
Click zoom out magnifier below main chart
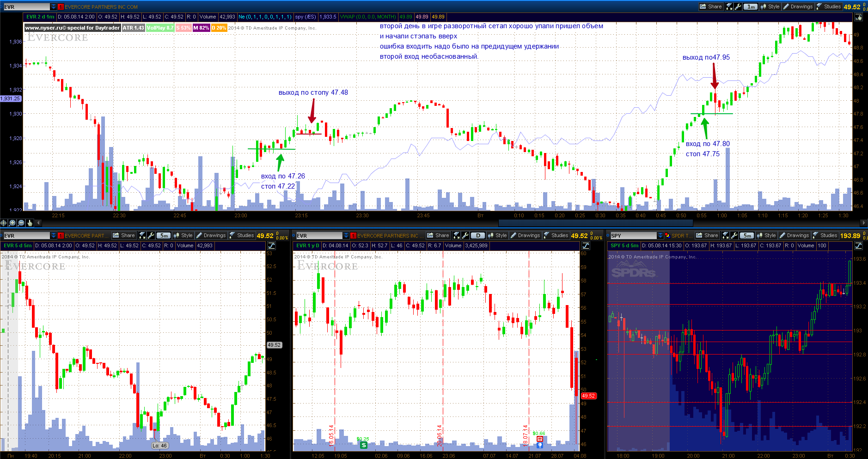pos(21,223)
